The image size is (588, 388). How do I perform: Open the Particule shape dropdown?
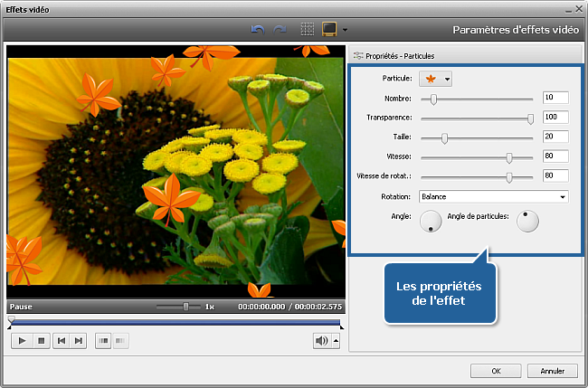pos(436,79)
